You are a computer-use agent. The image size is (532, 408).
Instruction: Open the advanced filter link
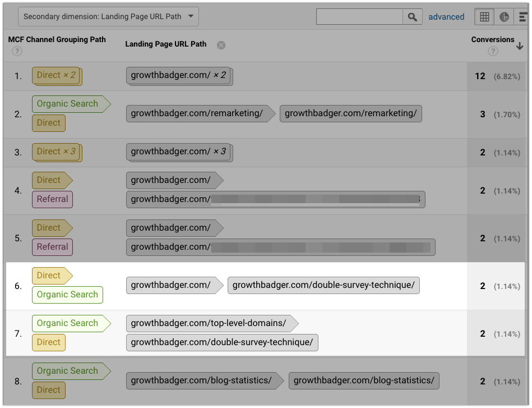446,17
